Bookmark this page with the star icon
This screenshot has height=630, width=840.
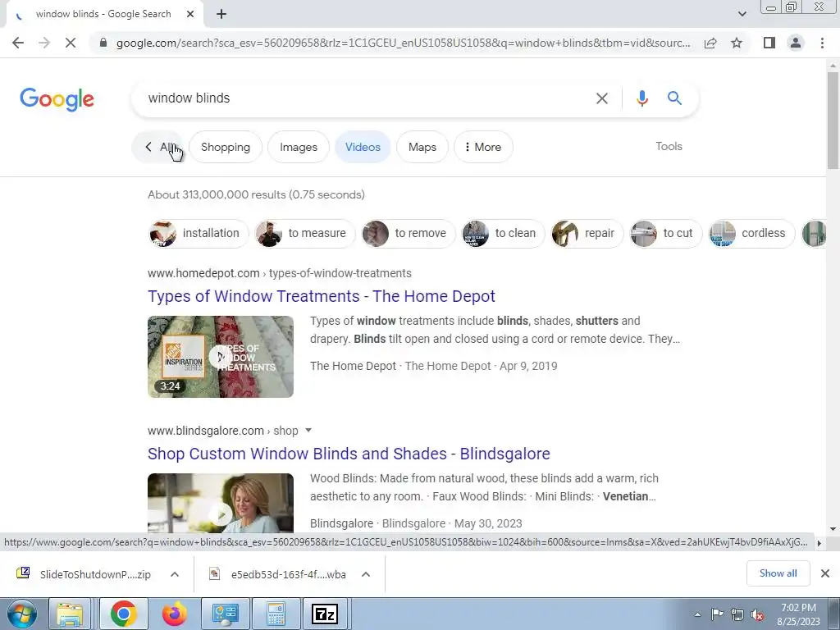[737, 43]
